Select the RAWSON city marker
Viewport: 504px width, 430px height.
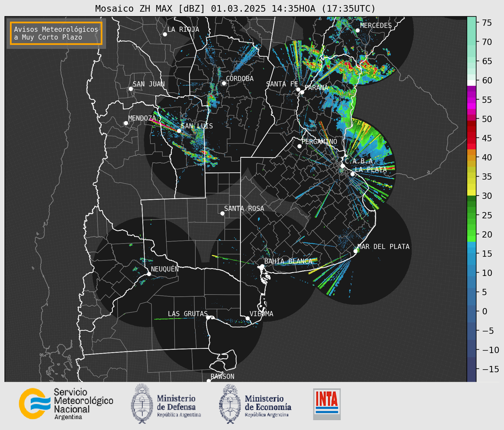[x=209, y=381]
